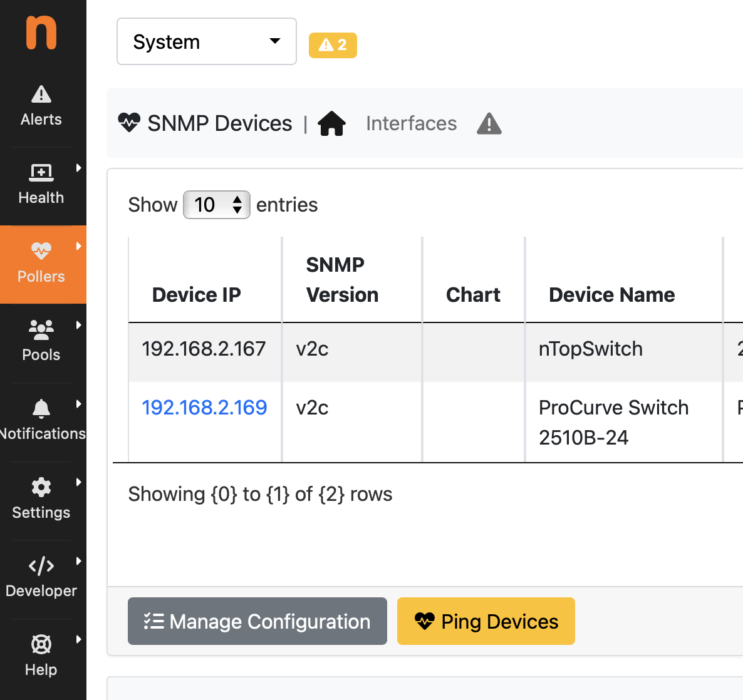This screenshot has height=700, width=743.
Task: Switch to the Interfaces view
Action: [x=411, y=123]
